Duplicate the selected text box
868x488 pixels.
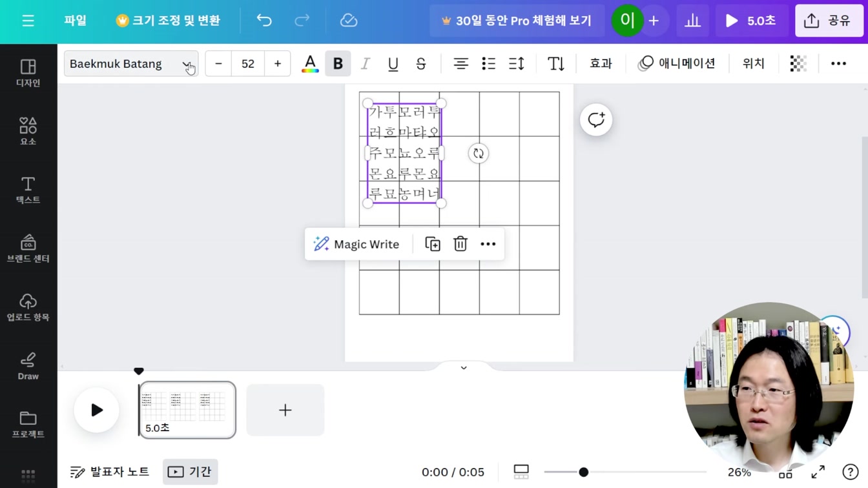coord(433,244)
